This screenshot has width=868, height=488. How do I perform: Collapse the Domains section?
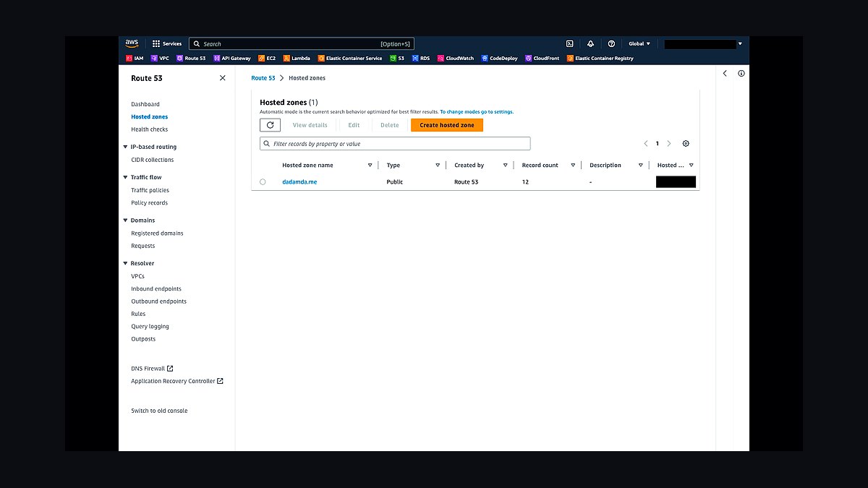pos(125,220)
